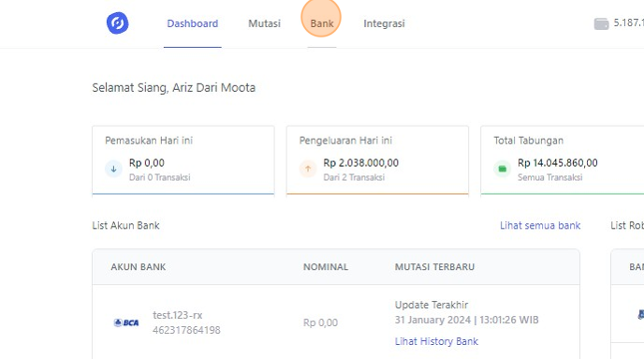Screen dimensions: 644x359
Task: Go to the Integrasi tab
Action: pos(384,23)
